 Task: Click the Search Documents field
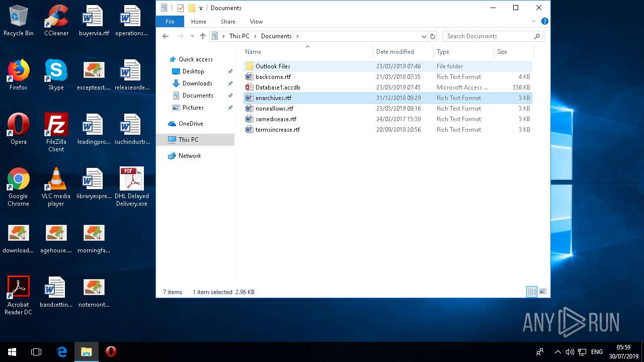[x=493, y=36]
